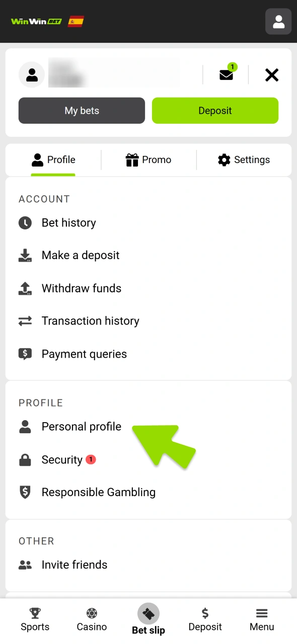Image resolution: width=297 pixels, height=644 pixels.
Task: Open the Settings tab with gear icon
Action: pos(243,159)
